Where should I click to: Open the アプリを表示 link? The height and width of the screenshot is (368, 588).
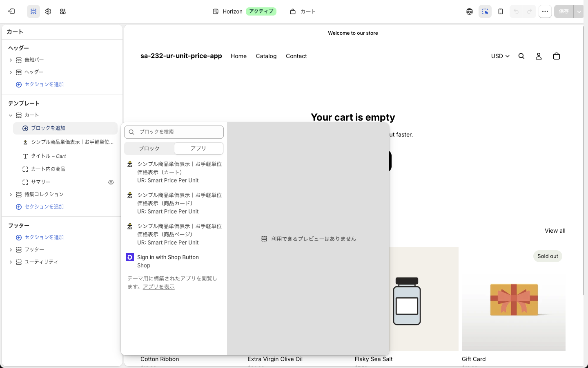(159, 287)
